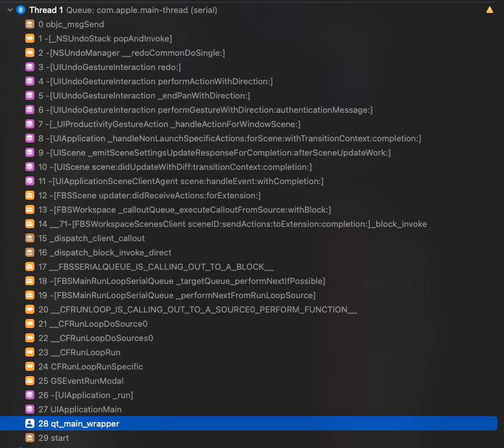504x448 pixels.
Task: Click the icon for frame 14 FBSWorkspaceScenesClient
Action: 30,224
